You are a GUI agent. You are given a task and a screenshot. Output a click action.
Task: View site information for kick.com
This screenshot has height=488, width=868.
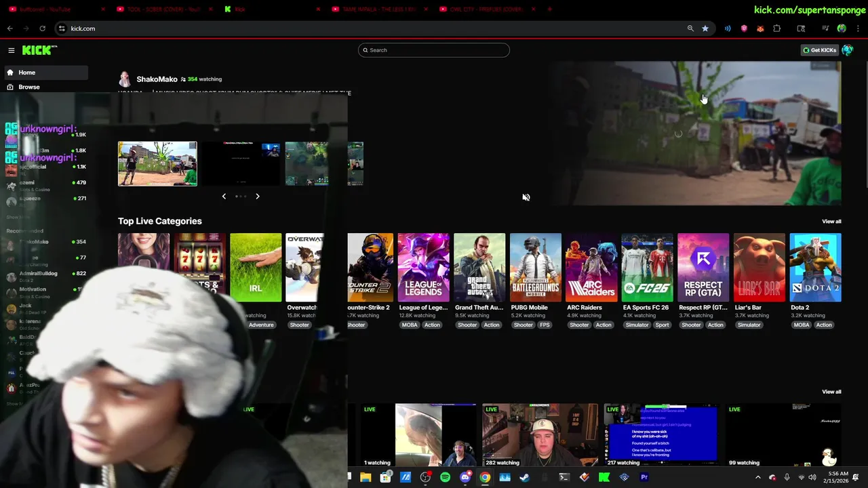point(62,28)
